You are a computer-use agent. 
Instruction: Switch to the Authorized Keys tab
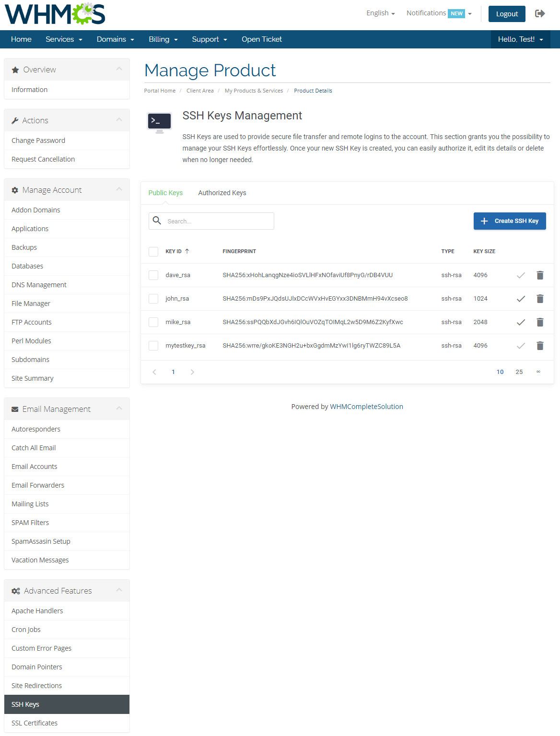point(222,193)
